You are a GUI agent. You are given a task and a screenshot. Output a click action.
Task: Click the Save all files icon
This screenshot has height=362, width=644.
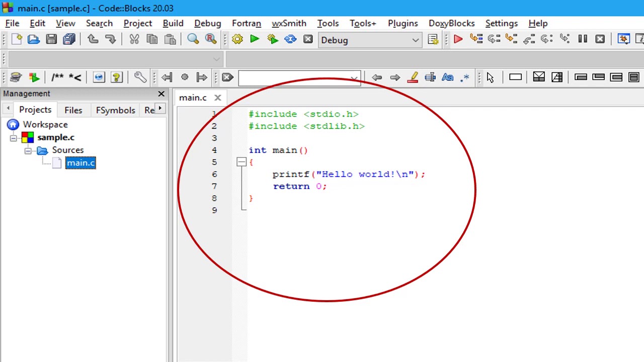point(69,40)
